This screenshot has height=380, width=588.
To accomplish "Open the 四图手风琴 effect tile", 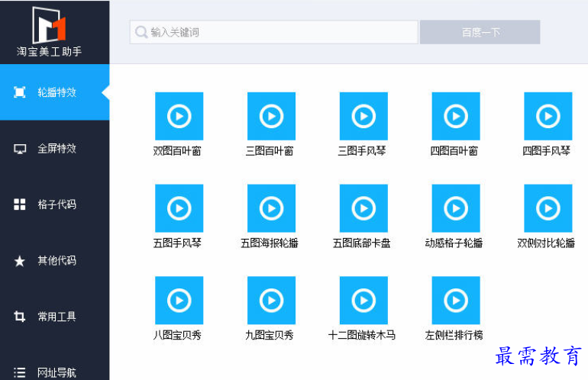I will pos(548,116).
